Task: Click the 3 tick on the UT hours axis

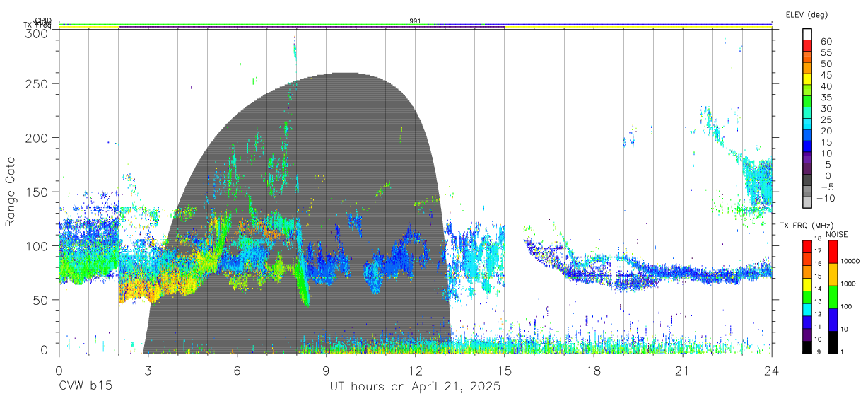Action: pyautogui.click(x=148, y=371)
